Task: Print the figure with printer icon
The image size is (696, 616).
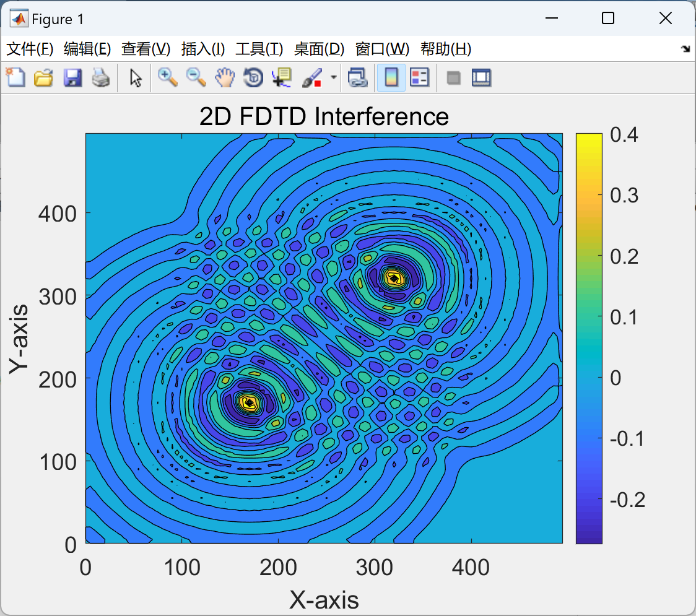Action: 101,77
